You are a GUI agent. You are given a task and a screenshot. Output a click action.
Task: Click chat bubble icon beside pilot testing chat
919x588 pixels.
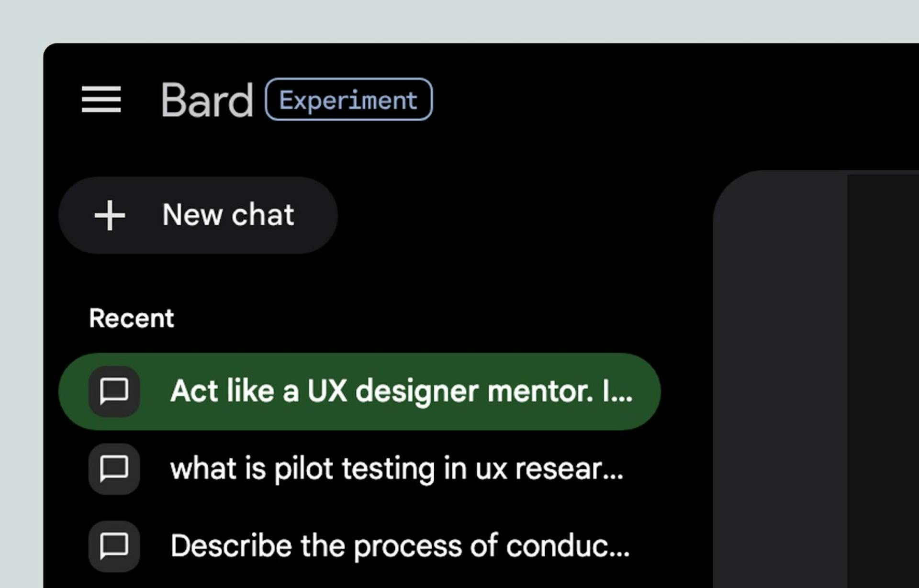point(114,468)
